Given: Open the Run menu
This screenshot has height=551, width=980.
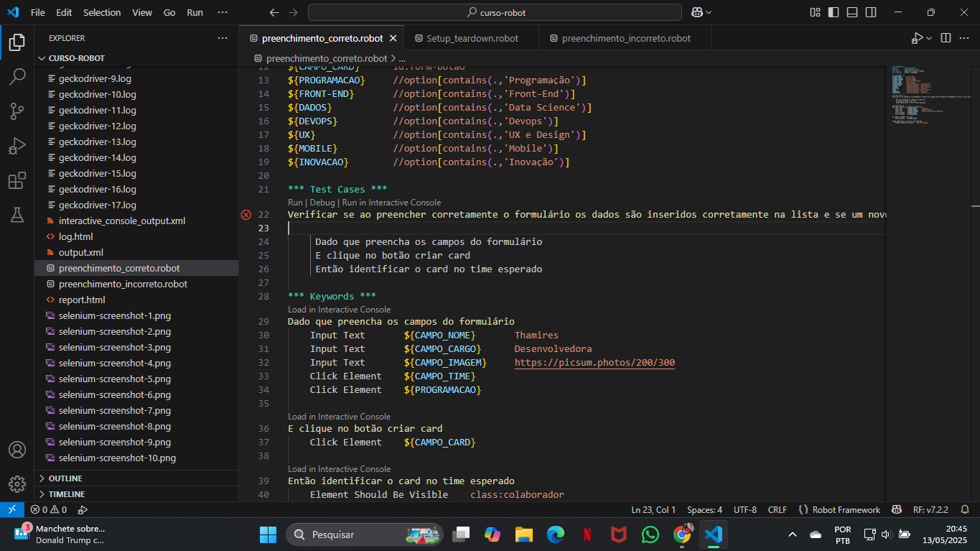Looking at the screenshot, I should [x=195, y=12].
